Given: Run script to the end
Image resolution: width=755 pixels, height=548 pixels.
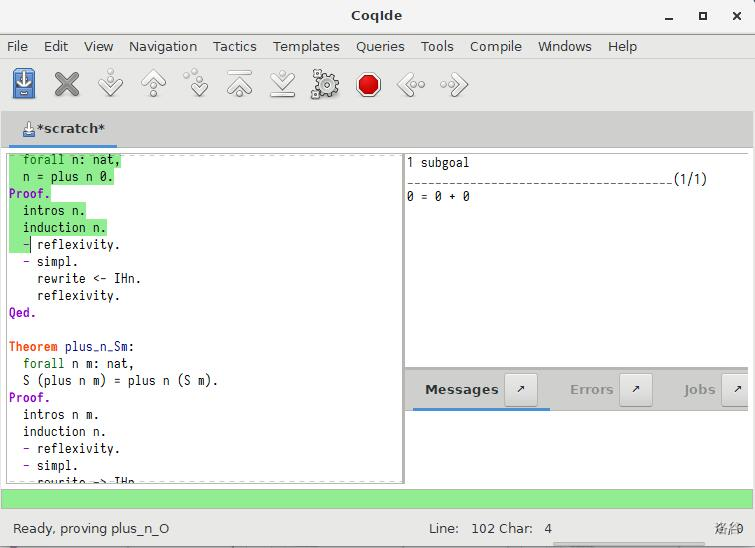Looking at the screenshot, I should pyautogui.click(x=282, y=84).
